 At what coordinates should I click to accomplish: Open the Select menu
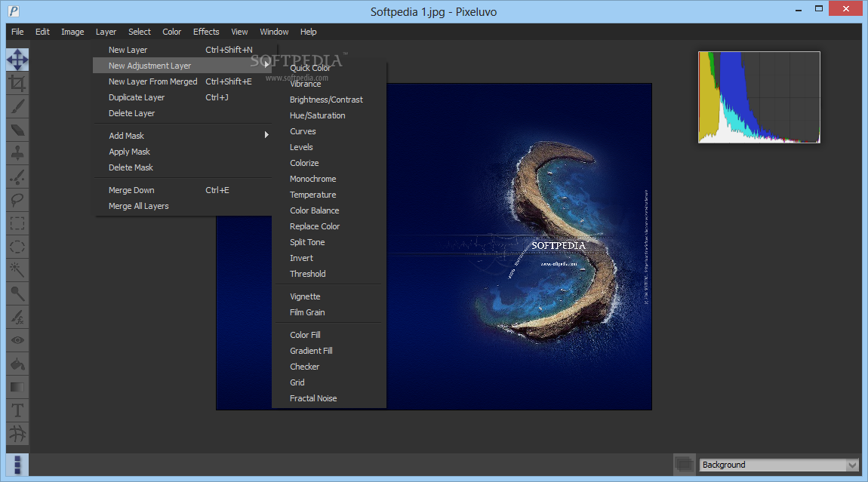pyautogui.click(x=140, y=32)
